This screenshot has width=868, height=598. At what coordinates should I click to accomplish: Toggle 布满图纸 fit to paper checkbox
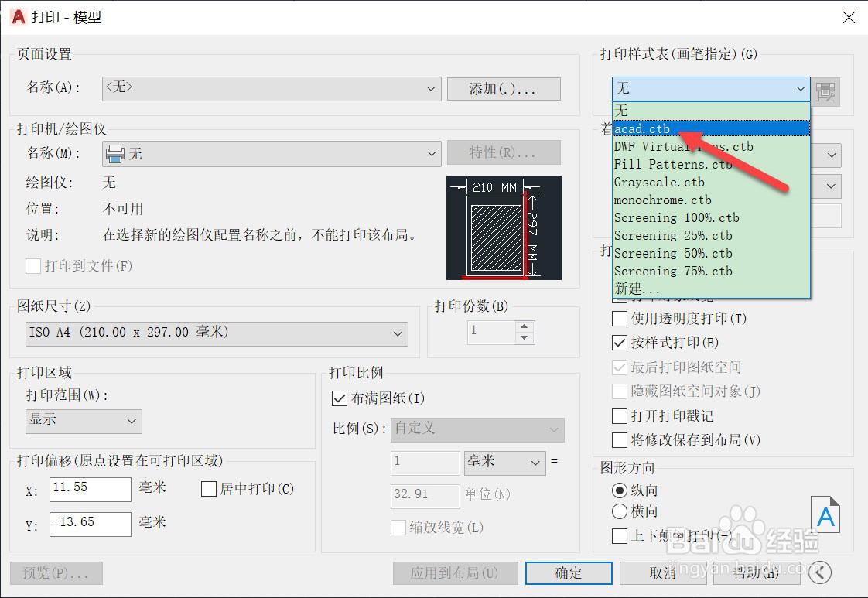340,398
